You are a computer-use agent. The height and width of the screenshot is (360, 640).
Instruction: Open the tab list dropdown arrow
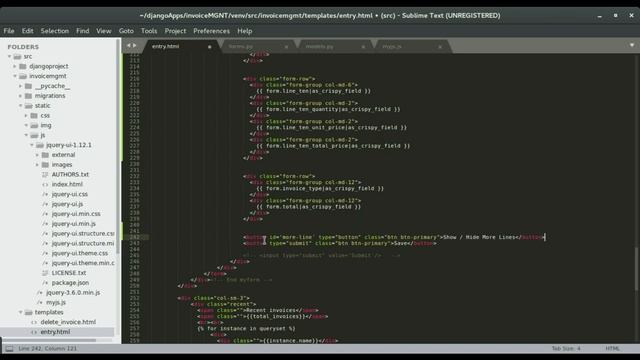(631, 45)
